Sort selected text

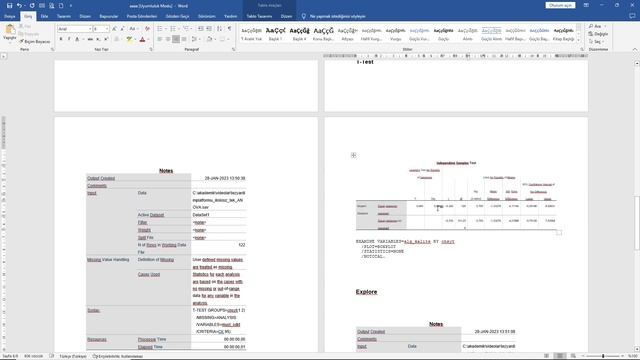[x=220, y=29]
